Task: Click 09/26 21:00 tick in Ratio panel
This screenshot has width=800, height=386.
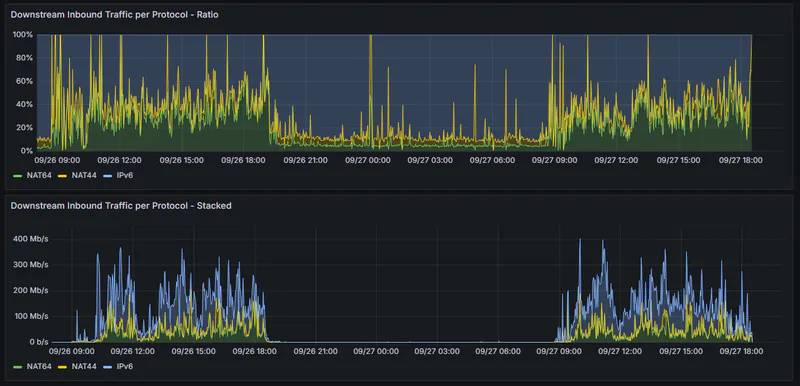Action: point(306,160)
